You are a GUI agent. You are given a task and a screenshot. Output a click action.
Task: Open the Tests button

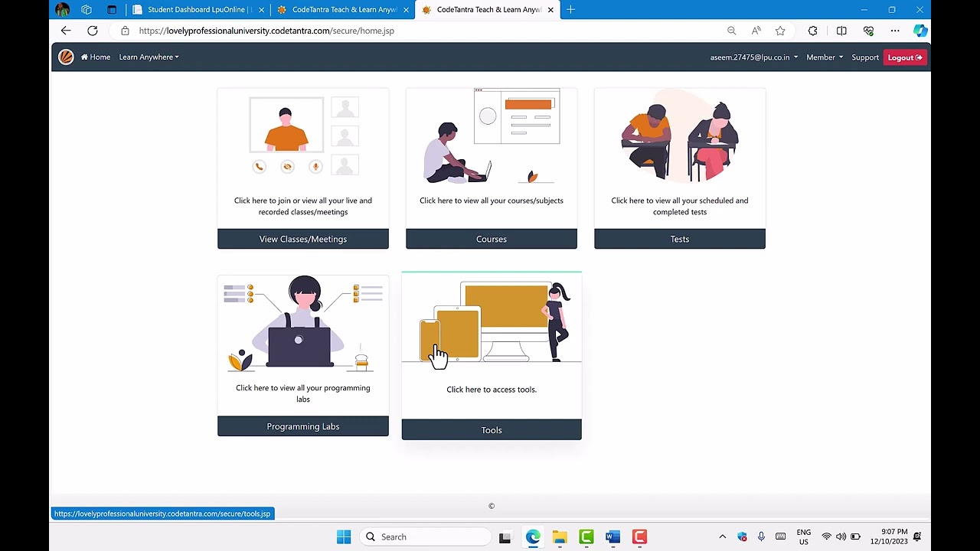(x=680, y=239)
